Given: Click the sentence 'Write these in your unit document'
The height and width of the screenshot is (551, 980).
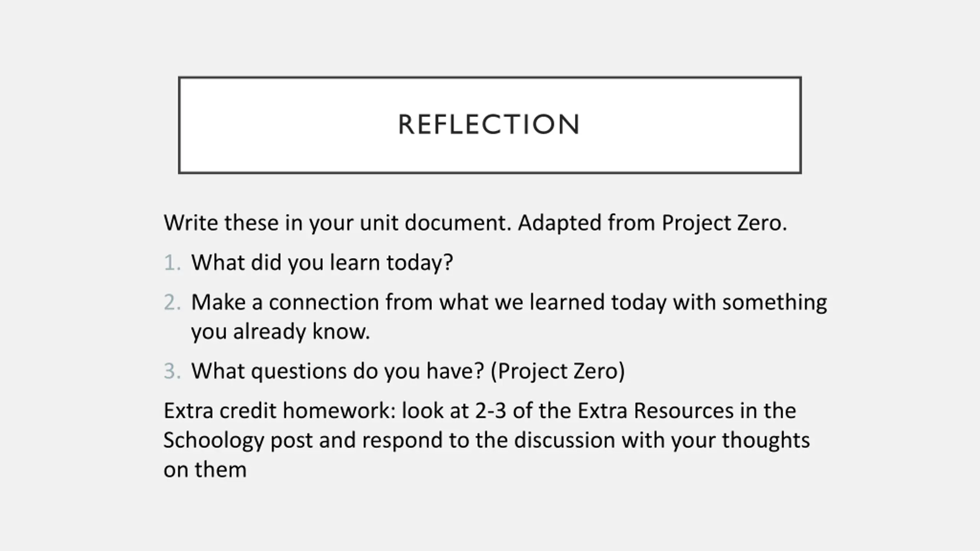Looking at the screenshot, I should point(338,223).
